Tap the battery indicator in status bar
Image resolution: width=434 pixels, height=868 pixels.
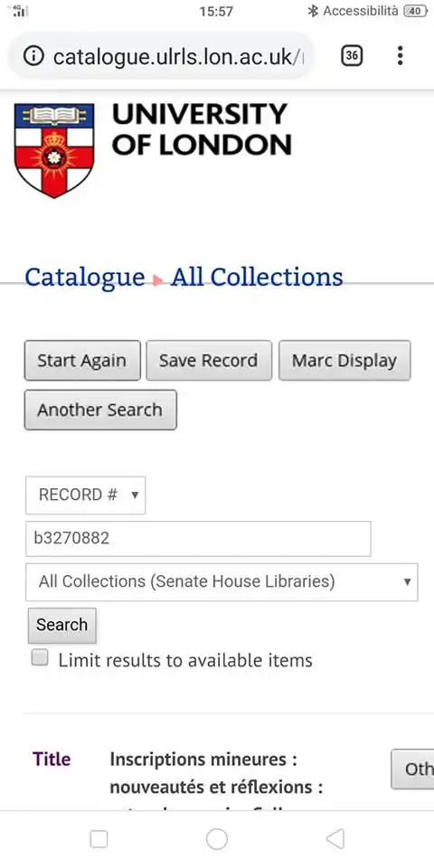tap(415, 11)
